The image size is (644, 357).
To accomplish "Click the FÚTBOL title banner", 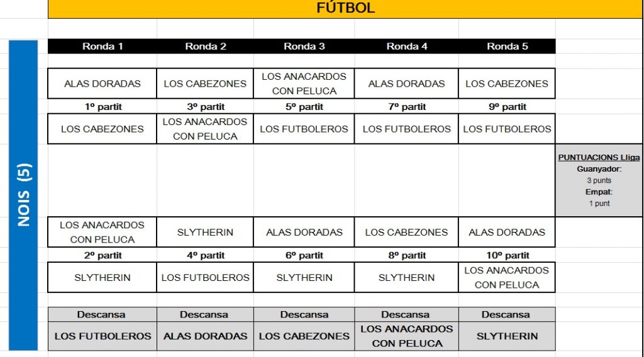I will coord(345,8).
